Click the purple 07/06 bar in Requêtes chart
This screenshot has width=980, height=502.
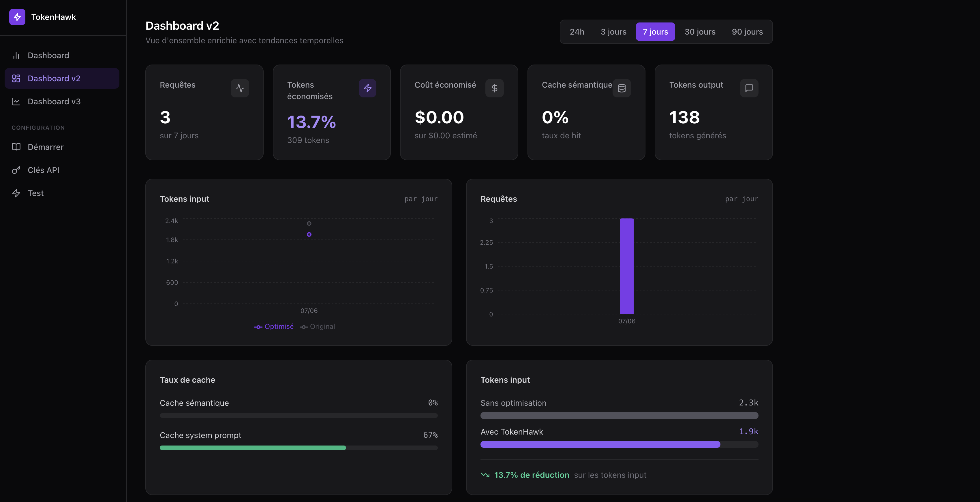tap(627, 266)
